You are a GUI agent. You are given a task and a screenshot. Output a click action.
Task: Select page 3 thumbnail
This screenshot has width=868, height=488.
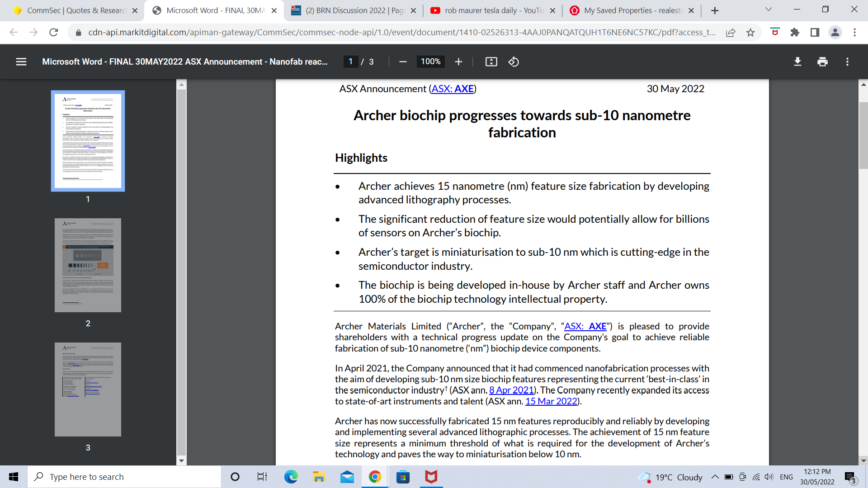[x=88, y=389]
